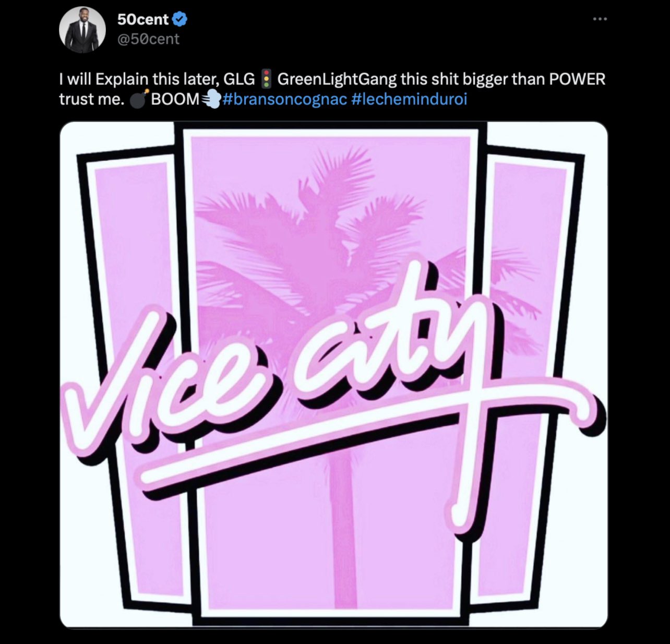Click the pink palm tree fronds
Image resolution: width=670 pixels, height=644 pixels.
(334, 224)
